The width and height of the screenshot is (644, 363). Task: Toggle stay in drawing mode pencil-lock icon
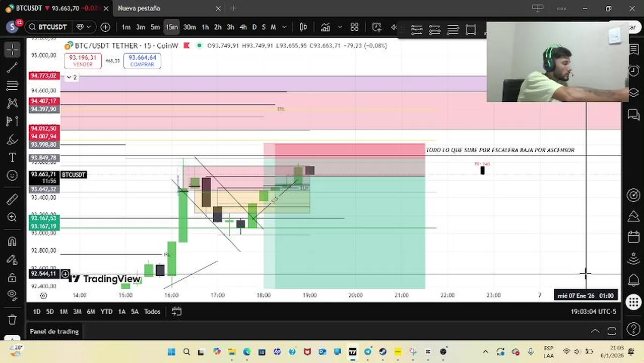(x=13, y=260)
